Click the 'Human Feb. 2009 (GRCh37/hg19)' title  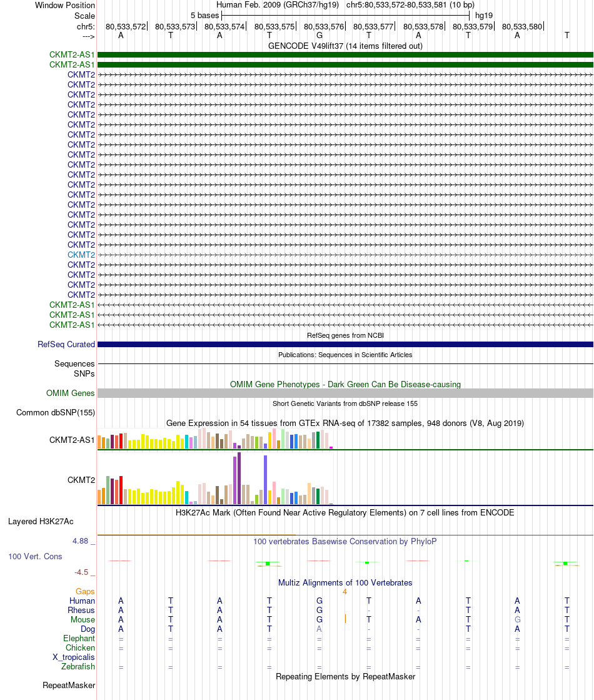pyautogui.click(x=277, y=5)
